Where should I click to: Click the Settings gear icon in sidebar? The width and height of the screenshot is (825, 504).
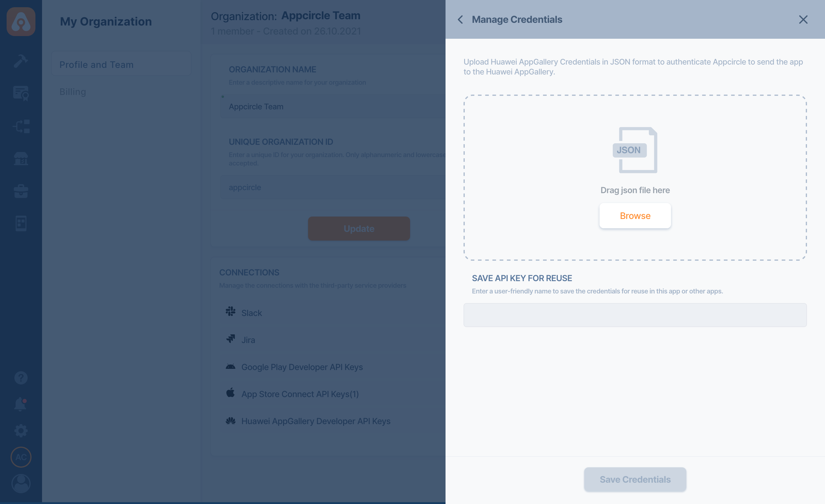(21, 430)
